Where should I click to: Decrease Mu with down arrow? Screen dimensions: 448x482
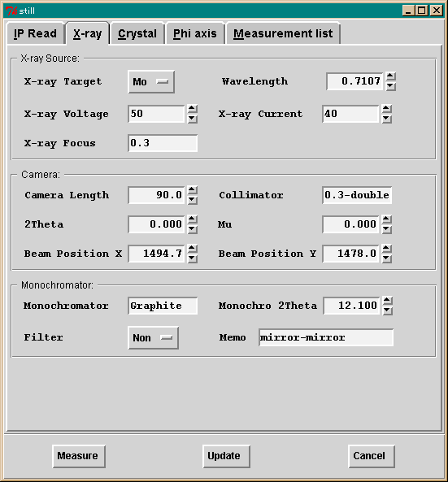[387, 229]
